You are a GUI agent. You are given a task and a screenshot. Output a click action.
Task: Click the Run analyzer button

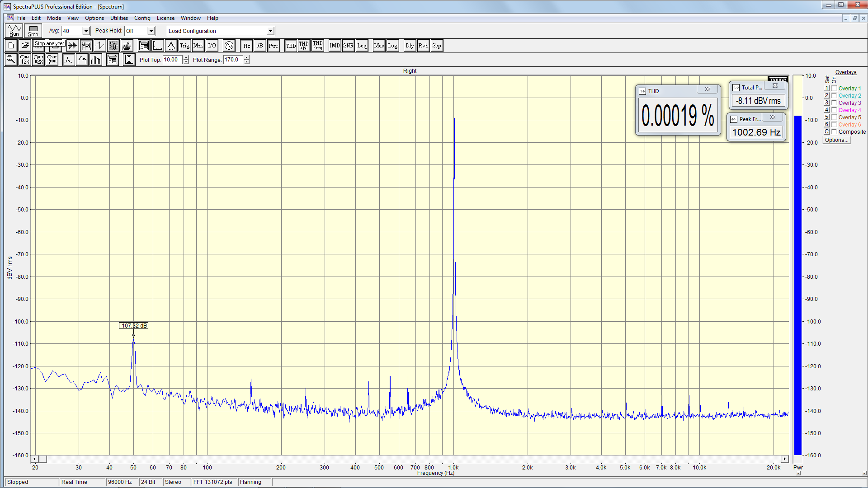click(x=14, y=31)
